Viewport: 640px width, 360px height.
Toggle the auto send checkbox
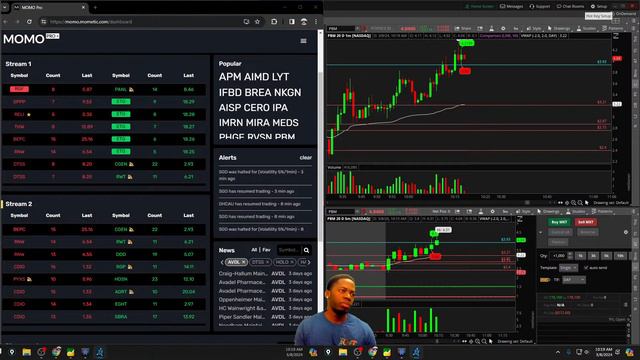(x=586, y=268)
